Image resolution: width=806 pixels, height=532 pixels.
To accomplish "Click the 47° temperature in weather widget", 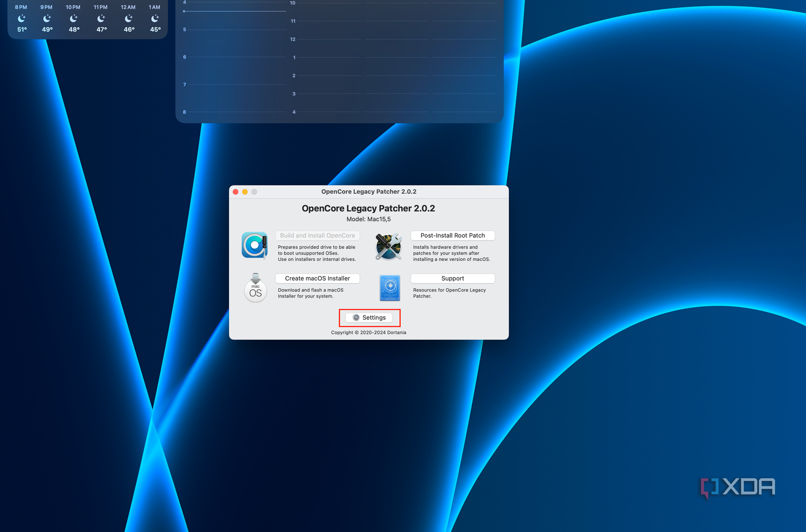I will pos(102,30).
